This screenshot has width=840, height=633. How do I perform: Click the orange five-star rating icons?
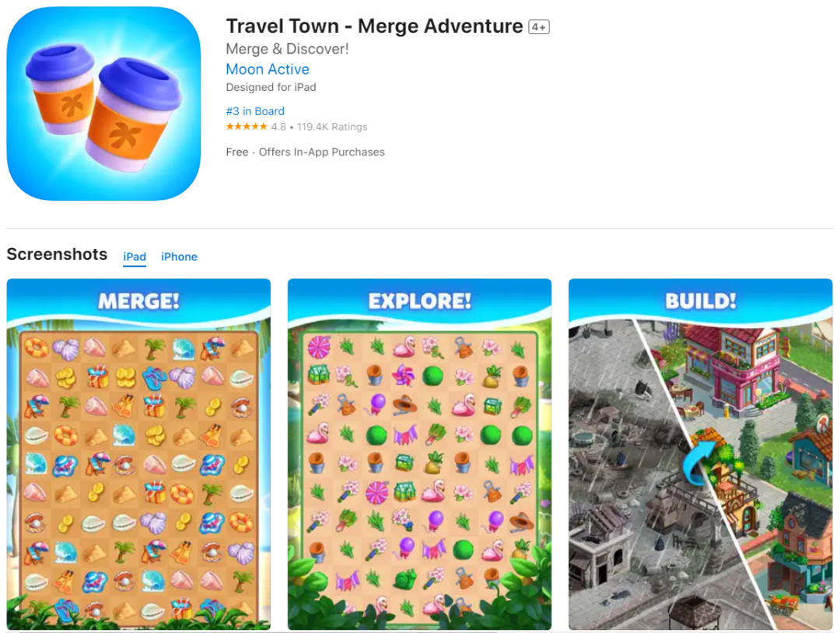pos(247,127)
